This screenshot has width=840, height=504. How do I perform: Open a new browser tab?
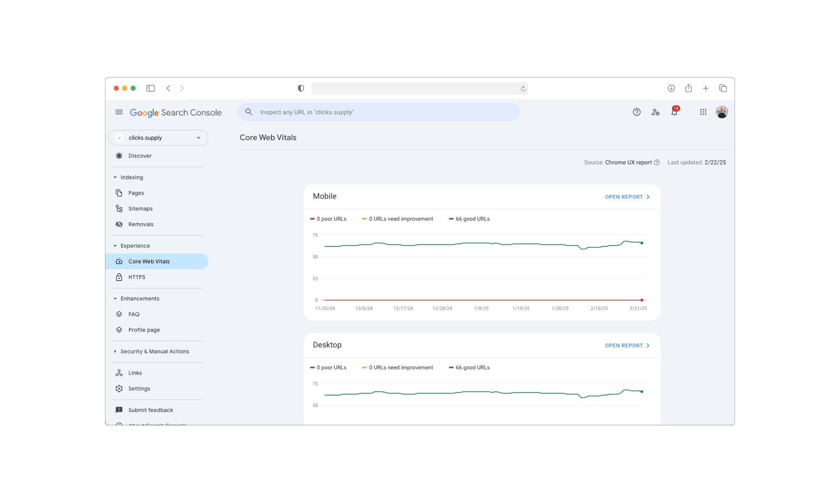pyautogui.click(x=706, y=88)
